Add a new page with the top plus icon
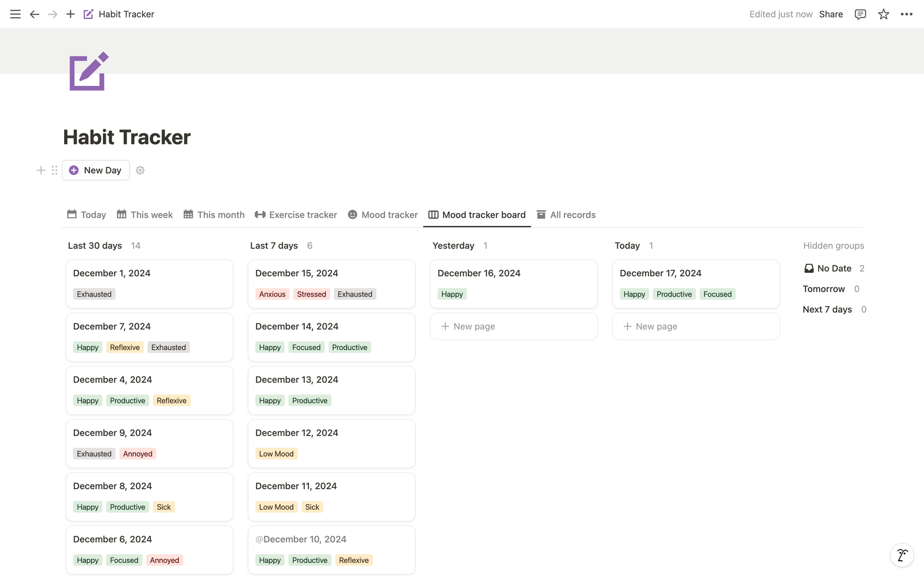 (70, 14)
